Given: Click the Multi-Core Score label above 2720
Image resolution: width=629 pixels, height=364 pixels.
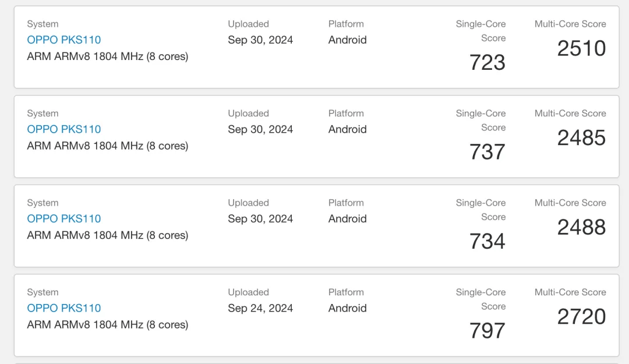Looking at the screenshot, I should tap(570, 292).
